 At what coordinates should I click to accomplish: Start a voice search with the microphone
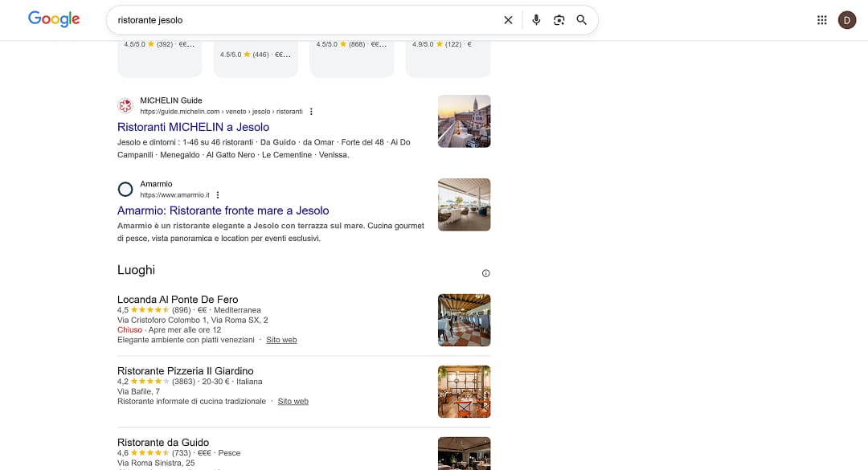(536, 20)
